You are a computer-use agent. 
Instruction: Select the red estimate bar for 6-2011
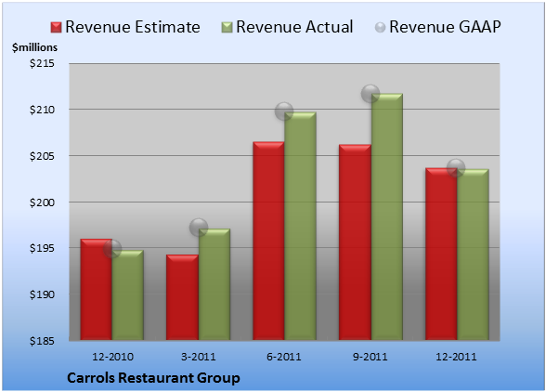pos(268,241)
